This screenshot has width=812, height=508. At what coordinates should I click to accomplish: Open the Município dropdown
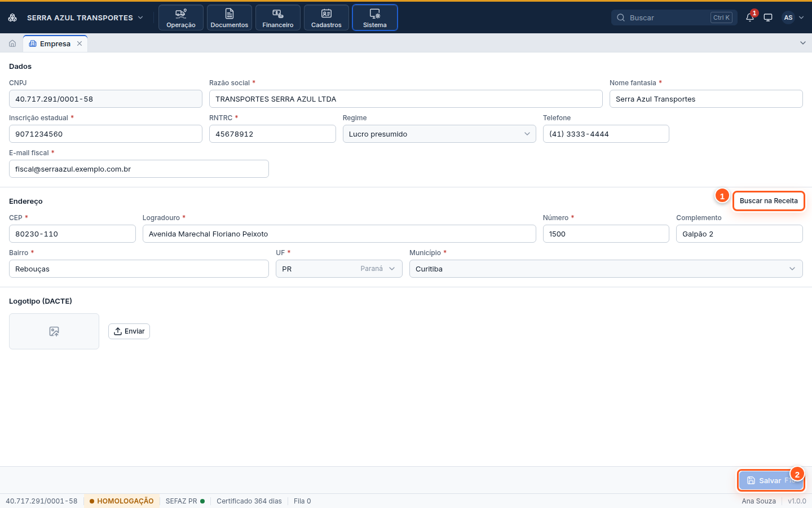coord(606,269)
